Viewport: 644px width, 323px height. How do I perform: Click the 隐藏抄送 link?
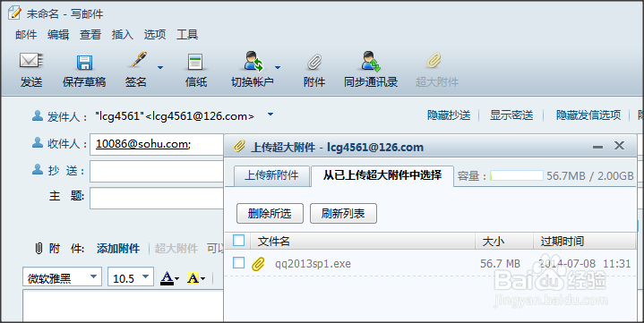click(449, 115)
